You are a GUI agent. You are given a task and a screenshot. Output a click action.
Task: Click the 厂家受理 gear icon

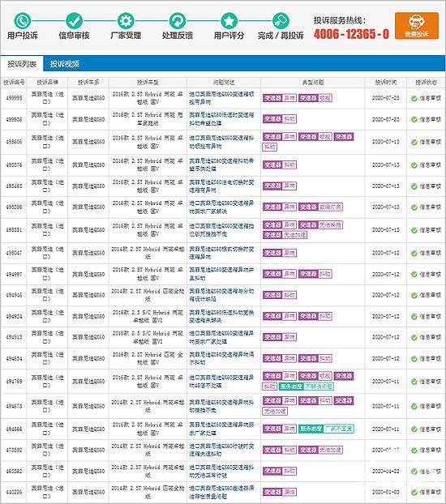pos(126,21)
